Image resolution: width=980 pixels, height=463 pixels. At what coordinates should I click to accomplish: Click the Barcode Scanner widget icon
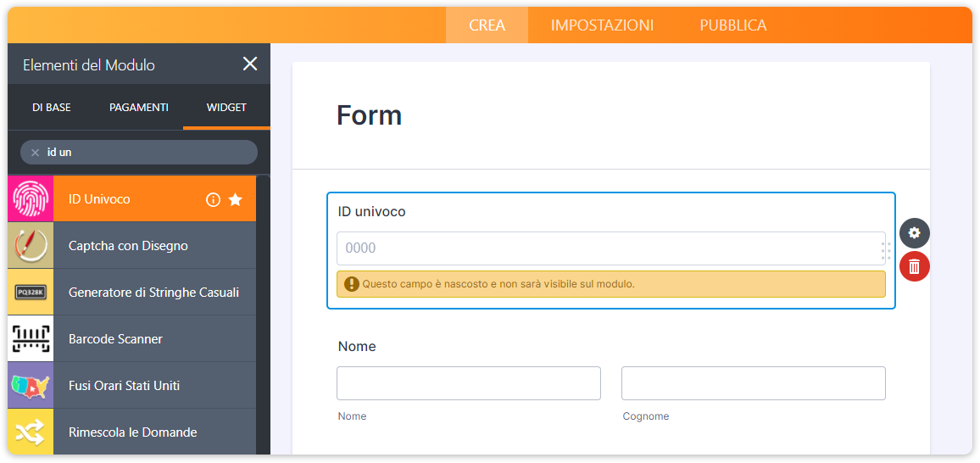coord(31,339)
